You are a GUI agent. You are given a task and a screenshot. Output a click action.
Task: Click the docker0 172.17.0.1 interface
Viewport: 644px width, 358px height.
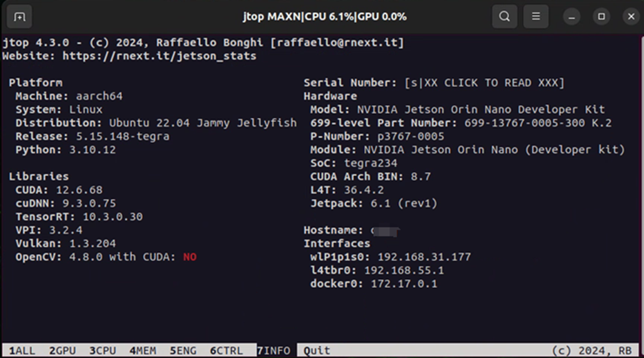(374, 284)
